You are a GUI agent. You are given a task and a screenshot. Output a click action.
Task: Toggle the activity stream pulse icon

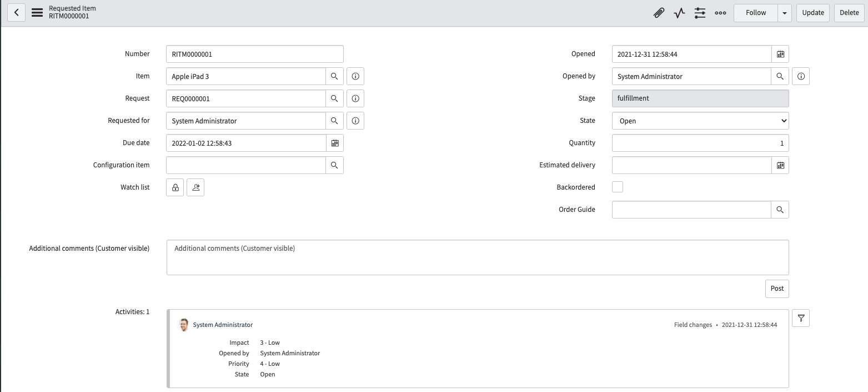click(x=679, y=13)
